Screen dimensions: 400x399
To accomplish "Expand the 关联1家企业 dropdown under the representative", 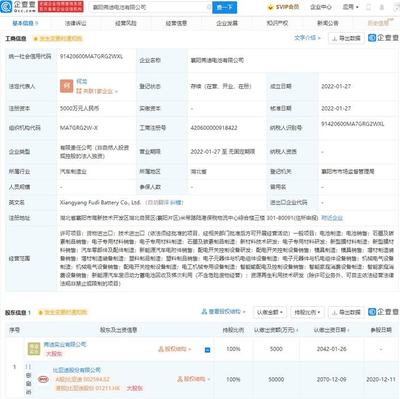I will [x=97, y=91].
